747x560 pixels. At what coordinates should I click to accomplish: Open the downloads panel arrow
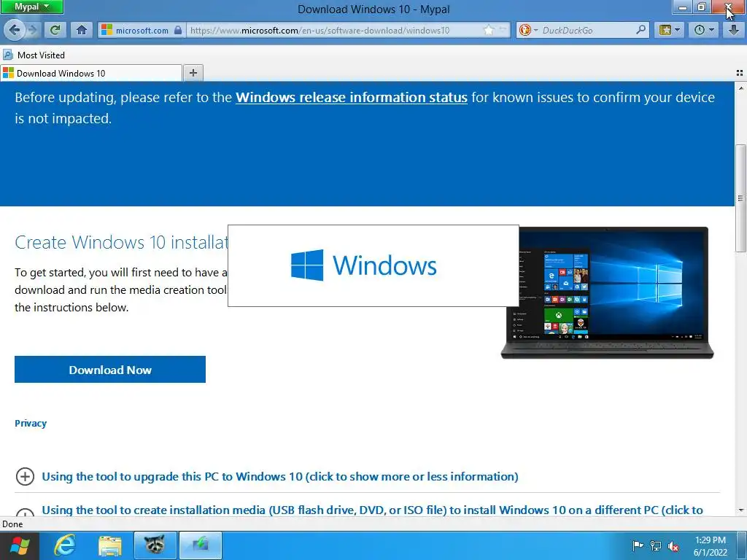(734, 30)
